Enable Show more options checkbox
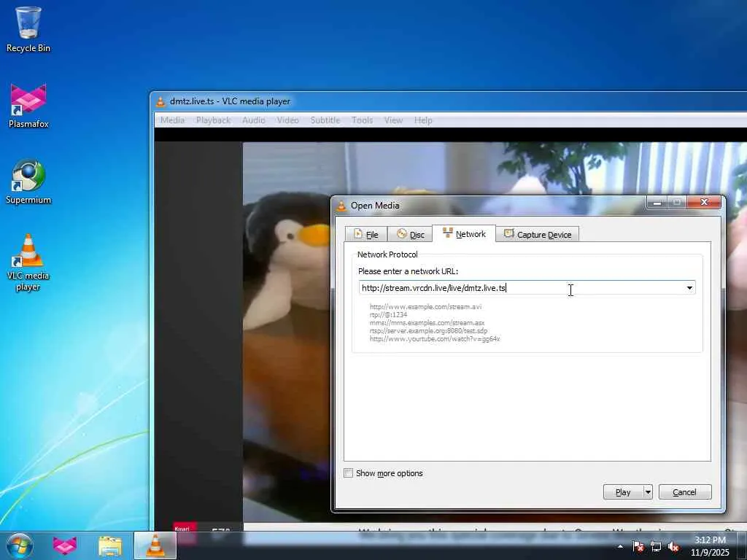The height and width of the screenshot is (560, 747). point(348,472)
